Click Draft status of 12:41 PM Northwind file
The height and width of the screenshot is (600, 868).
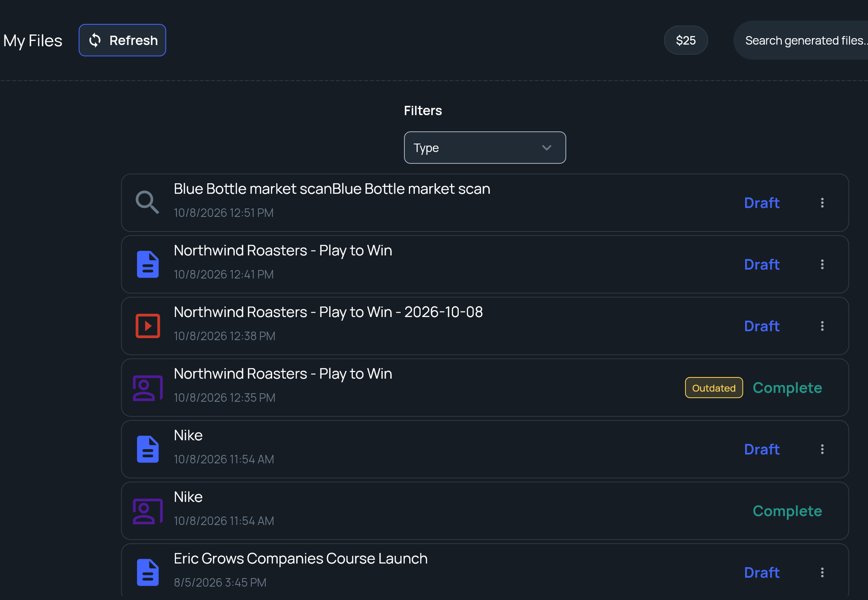coord(762,264)
